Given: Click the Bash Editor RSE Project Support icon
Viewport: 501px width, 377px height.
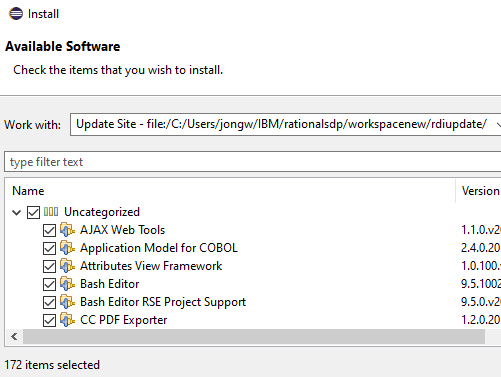Looking at the screenshot, I should 67,302.
